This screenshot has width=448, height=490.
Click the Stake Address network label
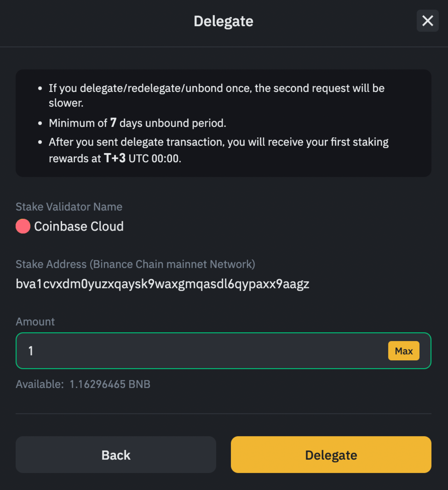coord(135,264)
